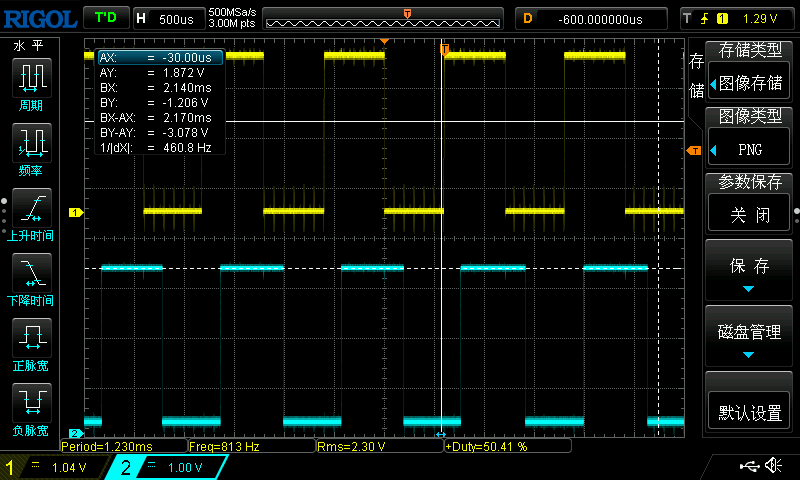Select the Negative Pulse Width (负脉宽) icon
800x480 pixels.
pos(32,403)
